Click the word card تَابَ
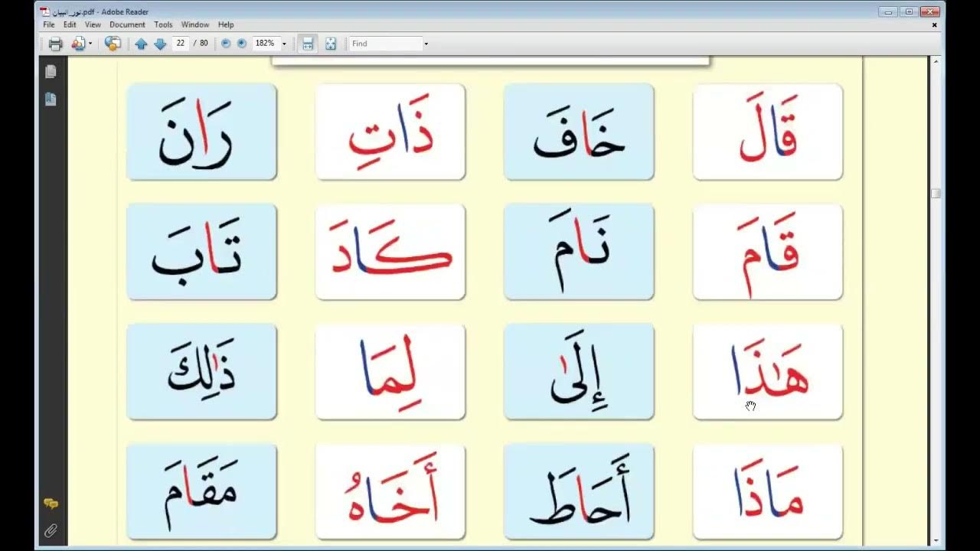This screenshot has height=551, width=980. 201,252
